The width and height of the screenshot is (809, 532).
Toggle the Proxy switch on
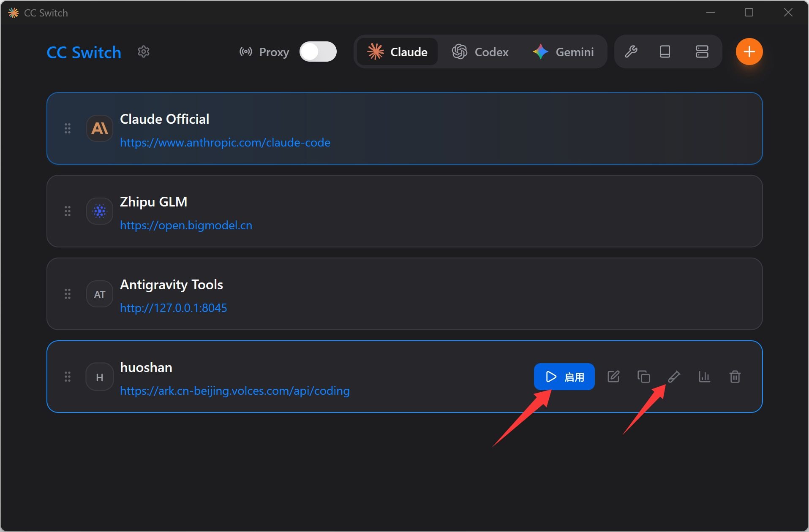(x=318, y=52)
